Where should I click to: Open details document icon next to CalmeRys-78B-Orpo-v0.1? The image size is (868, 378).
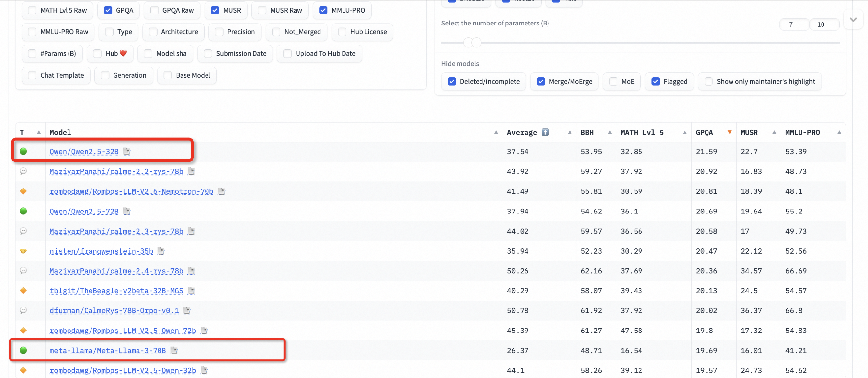(x=187, y=310)
